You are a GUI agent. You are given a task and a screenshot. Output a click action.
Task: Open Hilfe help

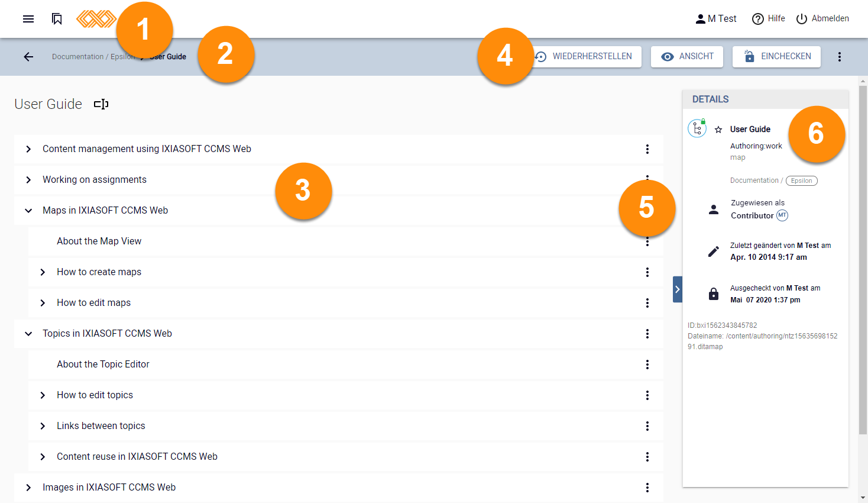768,19
